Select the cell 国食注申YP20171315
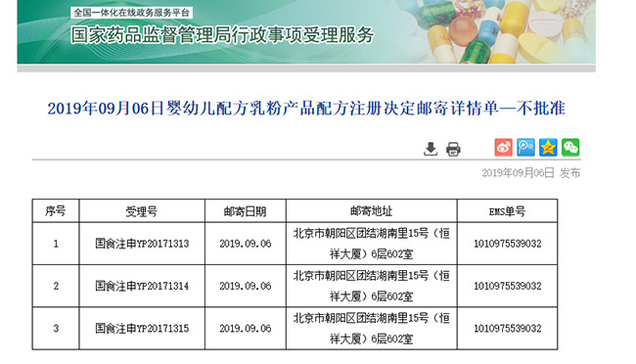Image resolution: width=636 pixels, height=364 pixels. pyautogui.click(x=142, y=329)
